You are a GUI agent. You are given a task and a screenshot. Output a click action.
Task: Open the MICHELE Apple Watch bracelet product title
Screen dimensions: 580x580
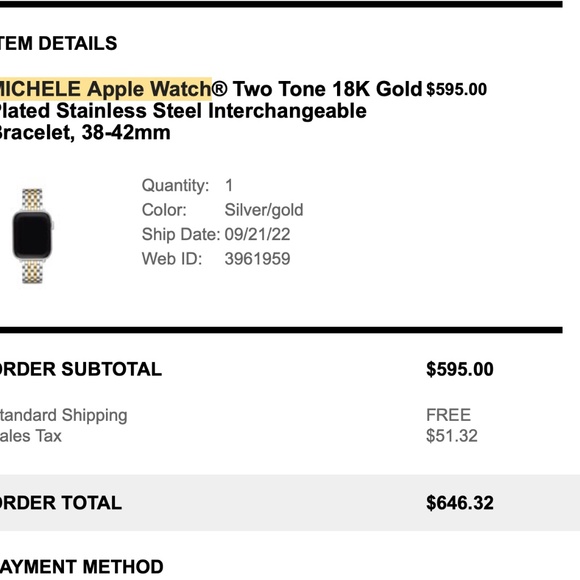coord(210,111)
